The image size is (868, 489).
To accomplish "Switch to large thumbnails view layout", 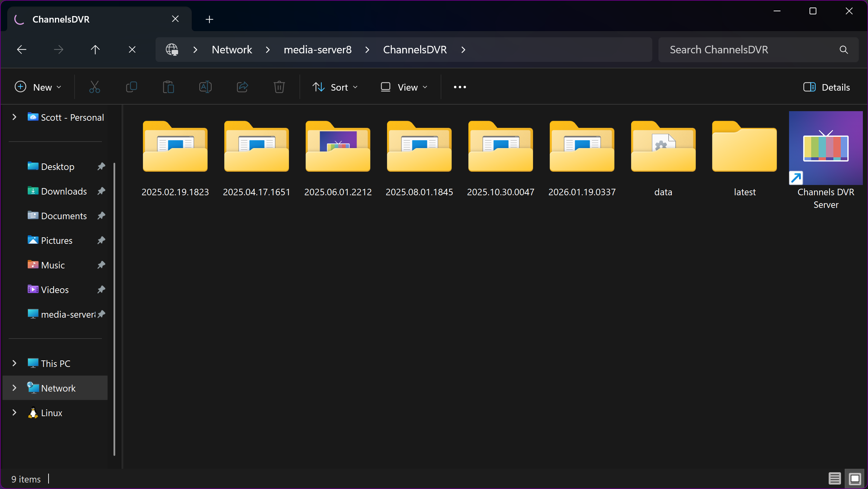I will point(855,479).
